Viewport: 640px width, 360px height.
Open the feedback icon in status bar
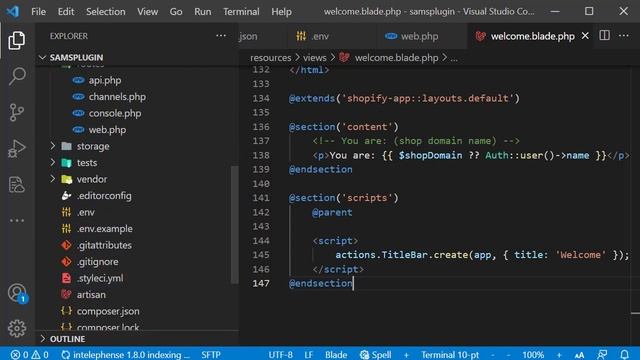(602, 354)
